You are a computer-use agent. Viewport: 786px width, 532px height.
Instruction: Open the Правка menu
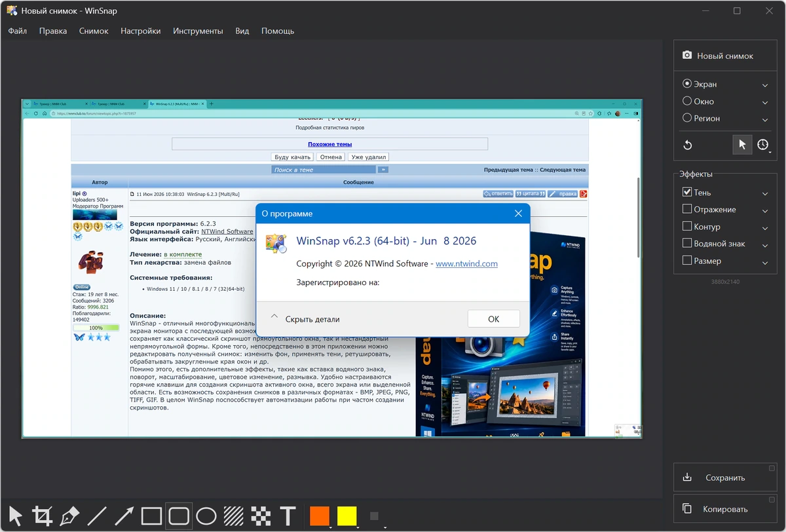point(53,31)
